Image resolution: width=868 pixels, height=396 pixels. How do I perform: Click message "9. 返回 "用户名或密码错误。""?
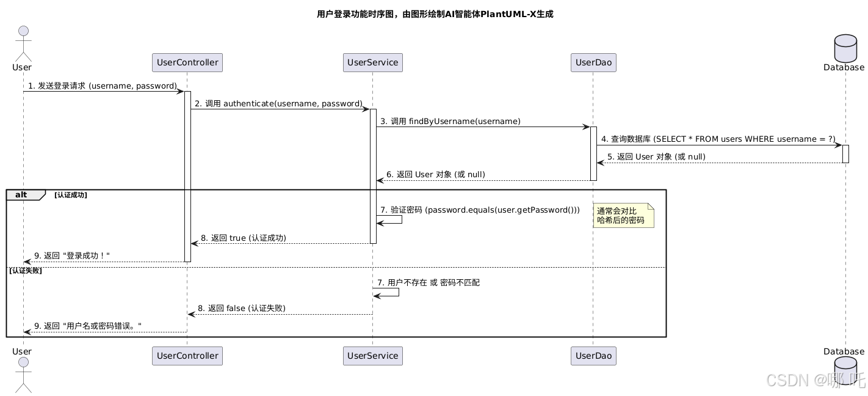88,326
